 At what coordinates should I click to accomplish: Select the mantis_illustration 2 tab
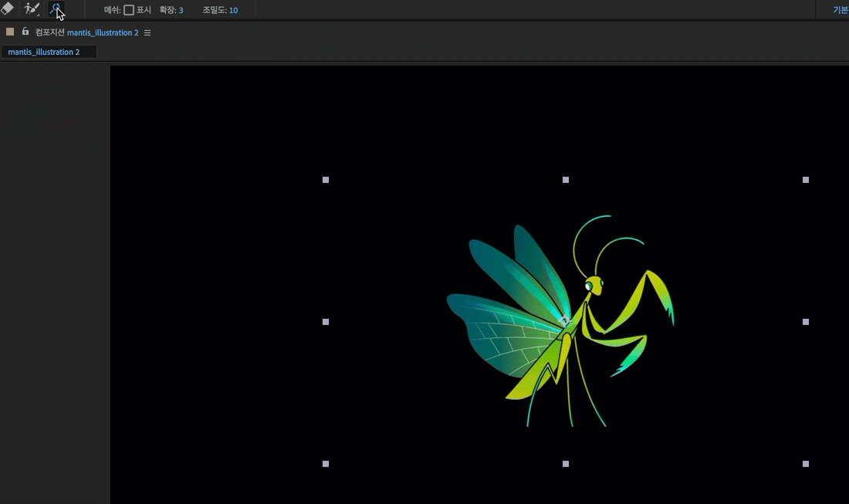(x=44, y=52)
